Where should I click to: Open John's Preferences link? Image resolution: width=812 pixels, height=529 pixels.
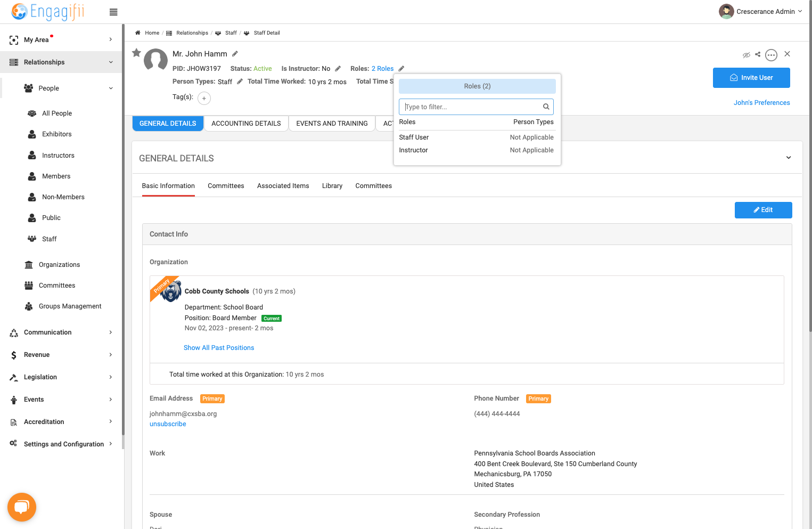click(x=761, y=103)
